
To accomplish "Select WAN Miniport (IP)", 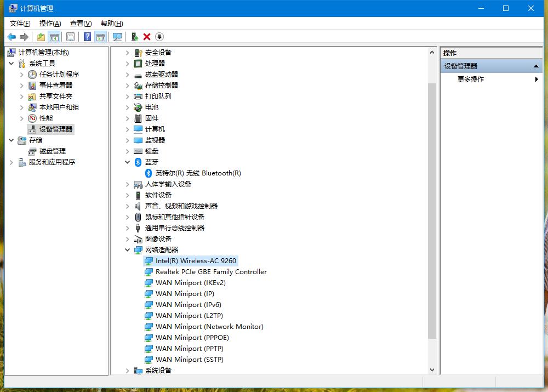I will click(x=185, y=294).
